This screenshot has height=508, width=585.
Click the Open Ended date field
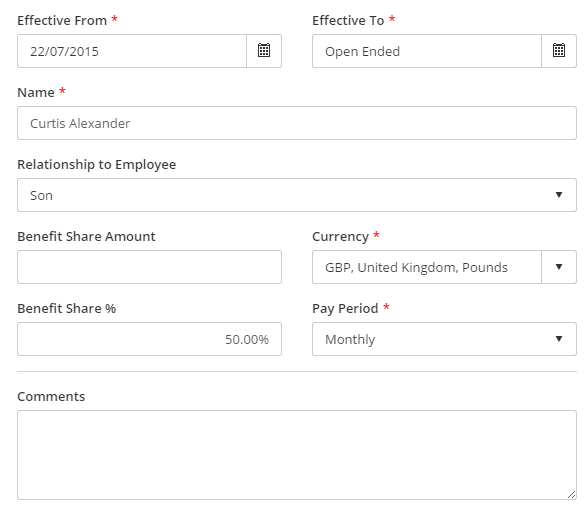pos(427,51)
